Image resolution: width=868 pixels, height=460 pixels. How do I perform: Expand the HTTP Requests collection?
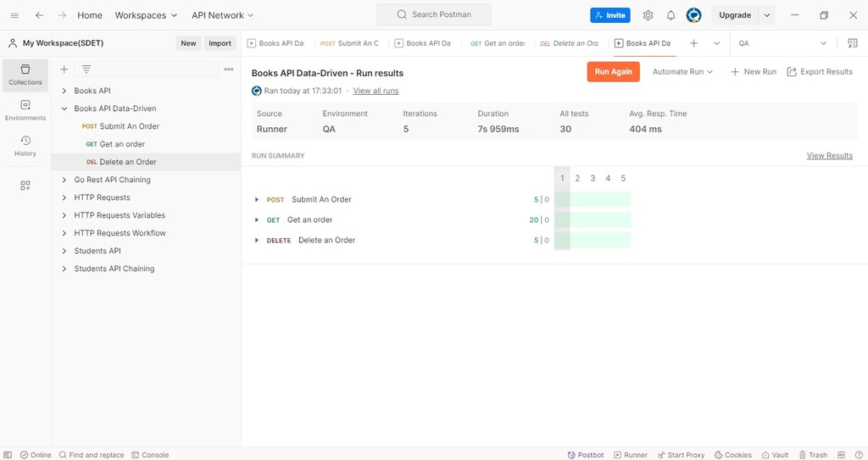[64, 197]
